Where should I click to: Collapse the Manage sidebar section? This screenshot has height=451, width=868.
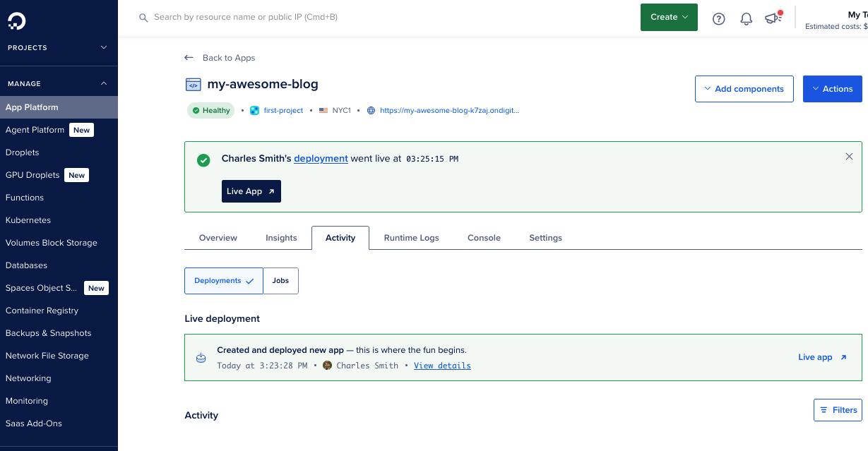pos(104,84)
